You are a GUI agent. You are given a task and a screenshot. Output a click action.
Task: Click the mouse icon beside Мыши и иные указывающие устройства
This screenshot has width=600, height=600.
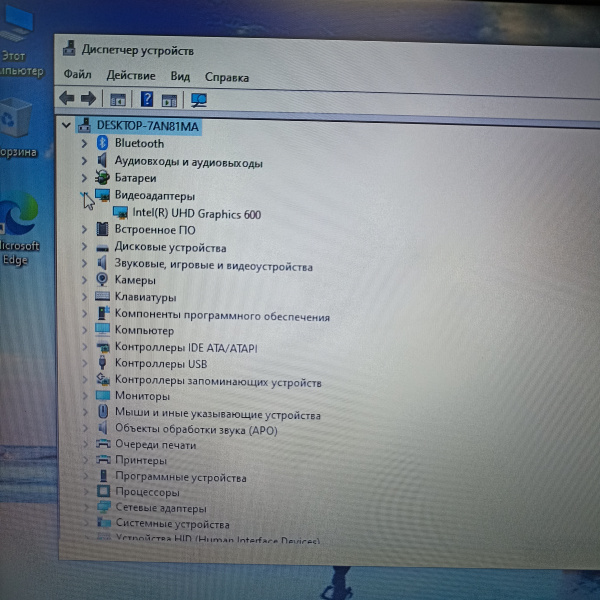pyautogui.click(x=103, y=412)
